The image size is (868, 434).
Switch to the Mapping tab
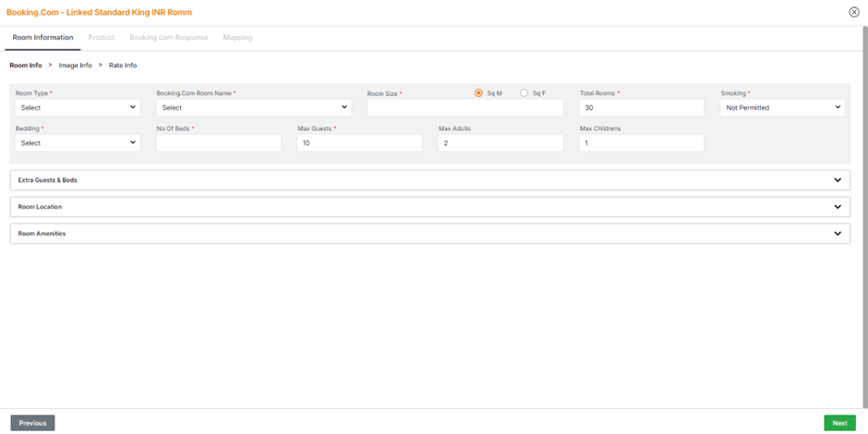(x=237, y=38)
